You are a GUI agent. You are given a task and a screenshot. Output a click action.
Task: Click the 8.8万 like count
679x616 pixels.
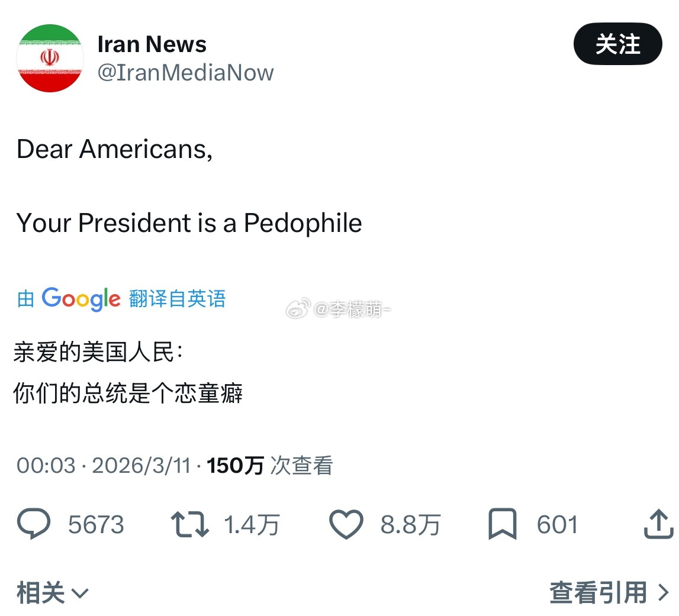410,523
